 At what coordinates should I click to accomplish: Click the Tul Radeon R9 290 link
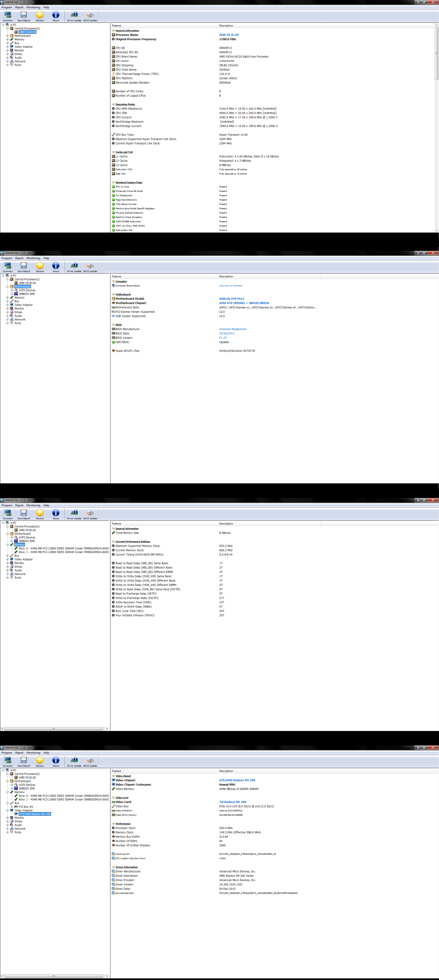pyautogui.click(x=232, y=802)
